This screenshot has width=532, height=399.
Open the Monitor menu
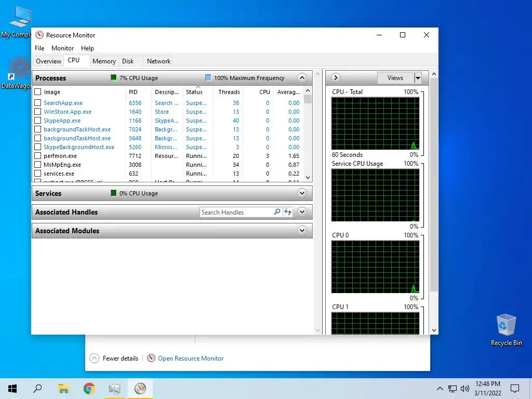[x=62, y=48]
